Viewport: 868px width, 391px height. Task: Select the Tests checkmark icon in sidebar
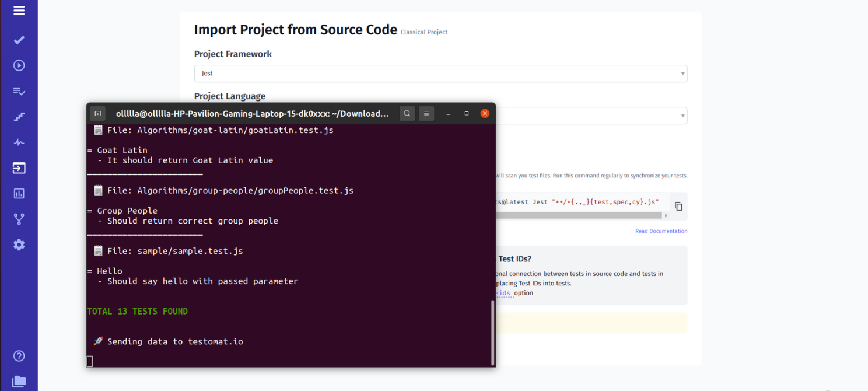[18, 40]
